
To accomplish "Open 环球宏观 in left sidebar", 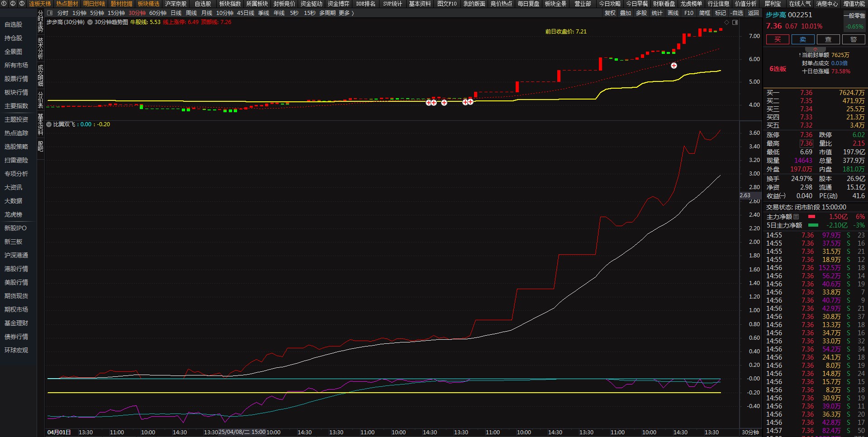I will [x=16, y=350].
